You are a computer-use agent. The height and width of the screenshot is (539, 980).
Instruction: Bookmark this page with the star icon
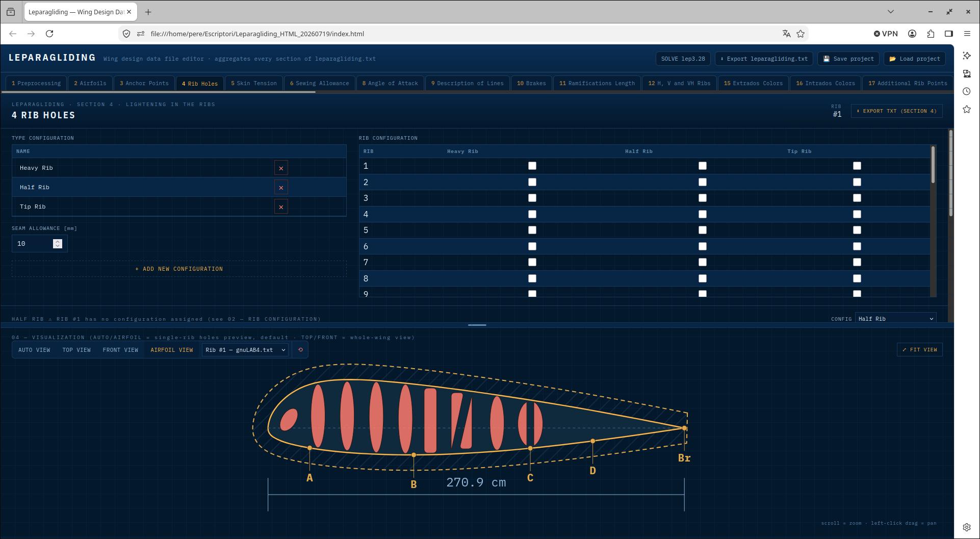tap(801, 34)
